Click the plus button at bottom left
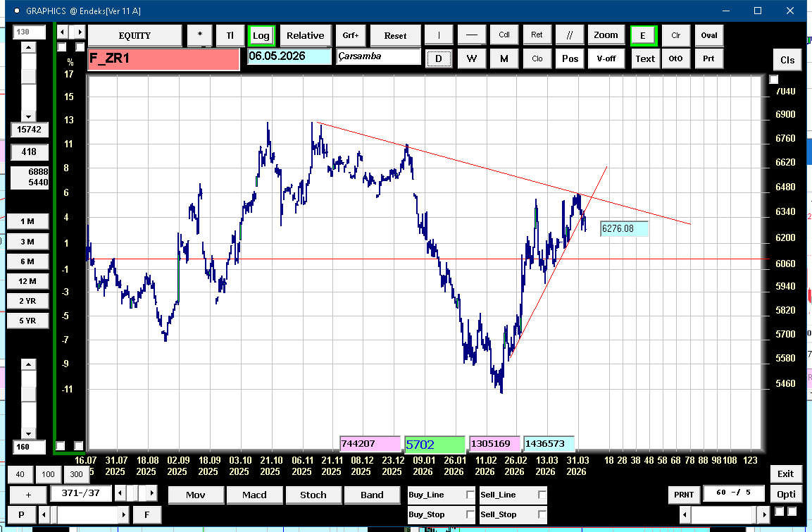812x532 pixels. [28, 495]
